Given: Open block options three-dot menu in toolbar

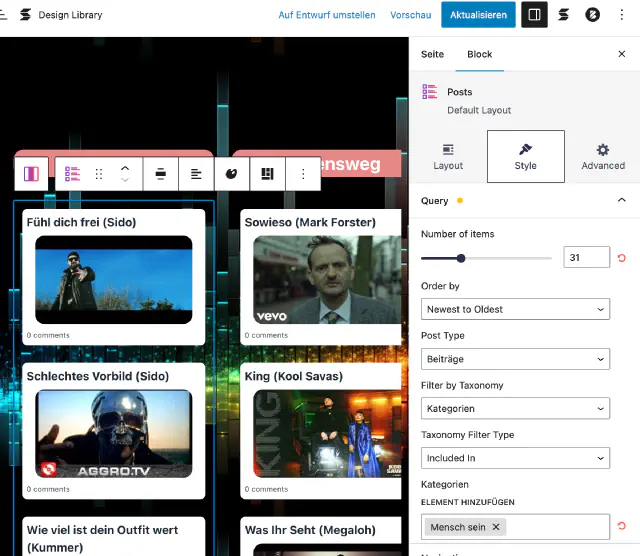Looking at the screenshot, I should coord(303,174).
